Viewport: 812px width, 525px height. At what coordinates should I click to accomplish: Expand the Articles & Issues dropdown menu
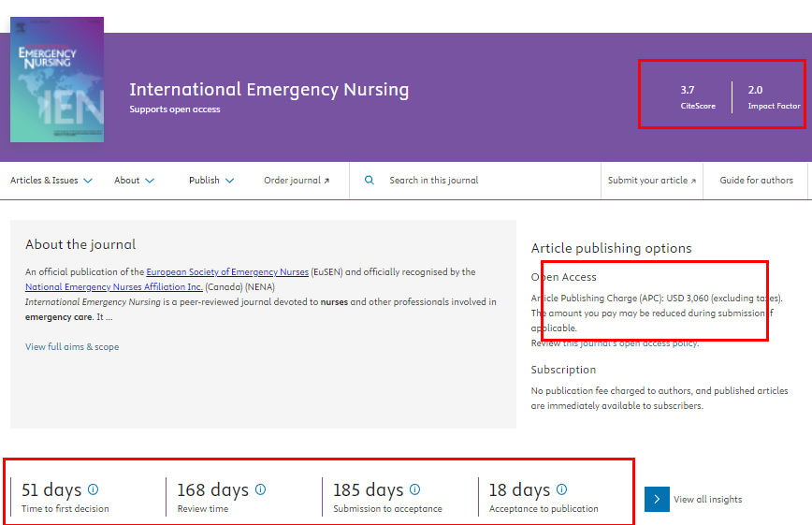click(x=51, y=181)
